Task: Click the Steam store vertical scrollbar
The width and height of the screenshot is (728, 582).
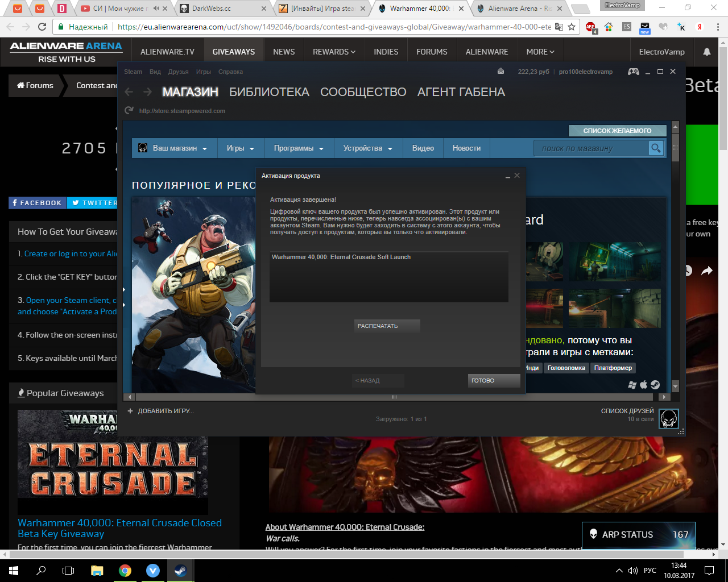Action: point(675,256)
